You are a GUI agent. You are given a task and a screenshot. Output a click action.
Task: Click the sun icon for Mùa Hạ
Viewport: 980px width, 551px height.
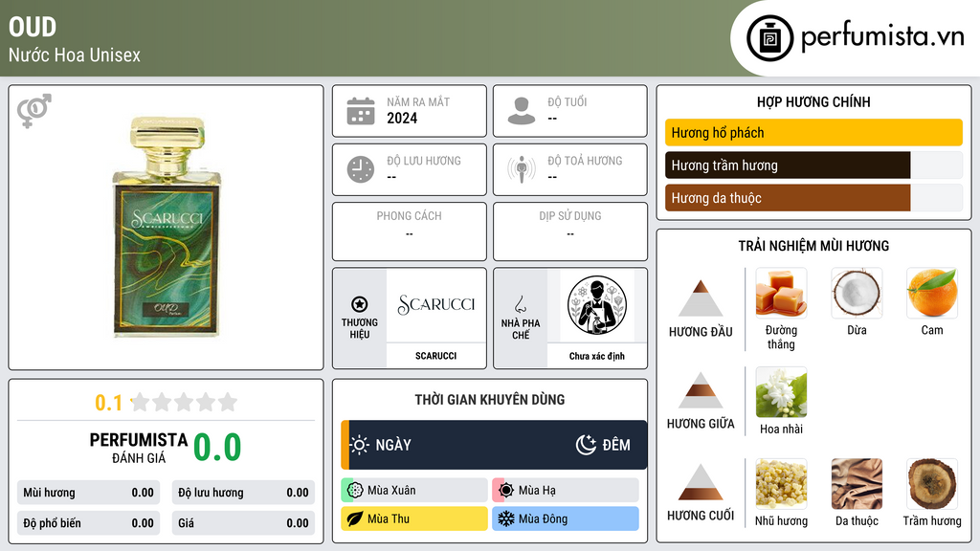(506, 491)
